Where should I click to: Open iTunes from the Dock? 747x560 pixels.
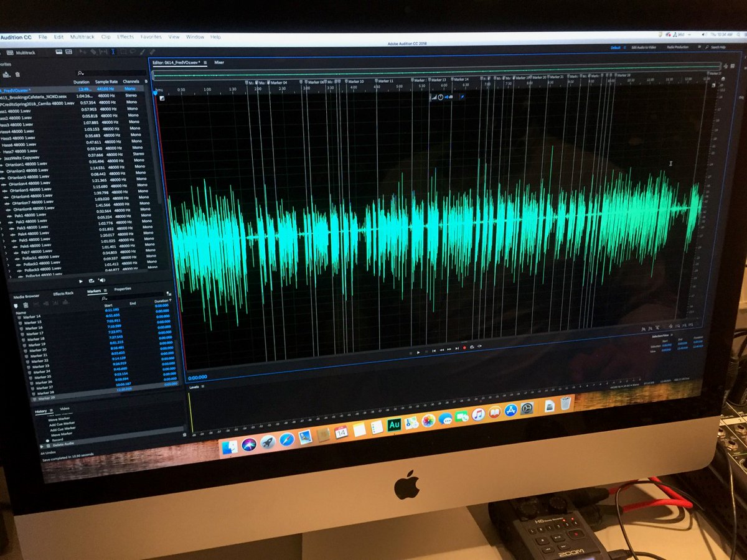[478, 414]
